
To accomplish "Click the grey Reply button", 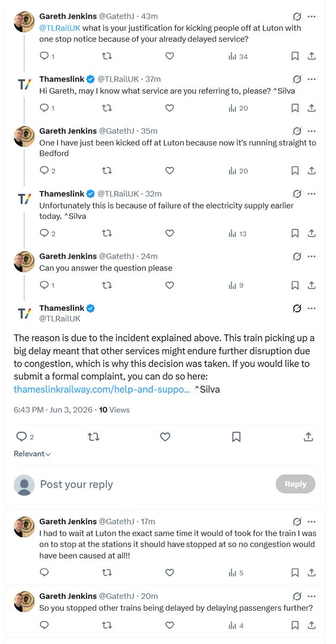I will (x=295, y=484).
